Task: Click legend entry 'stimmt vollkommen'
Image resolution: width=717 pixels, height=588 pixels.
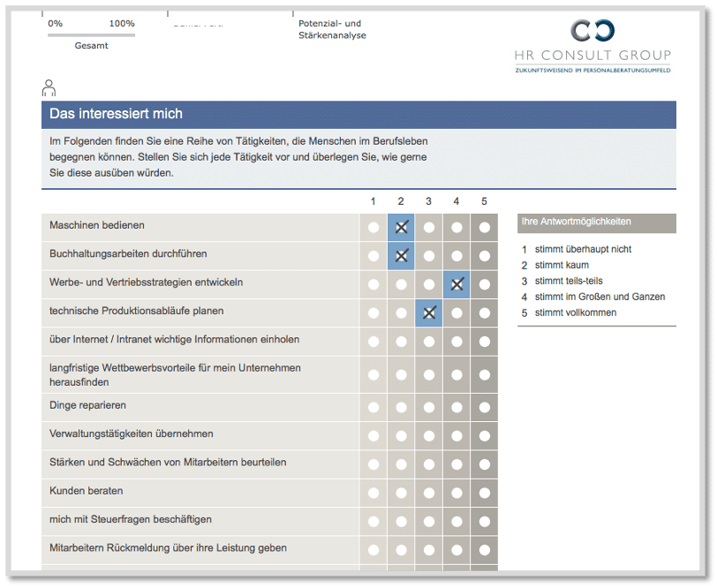Action: click(x=575, y=313)
